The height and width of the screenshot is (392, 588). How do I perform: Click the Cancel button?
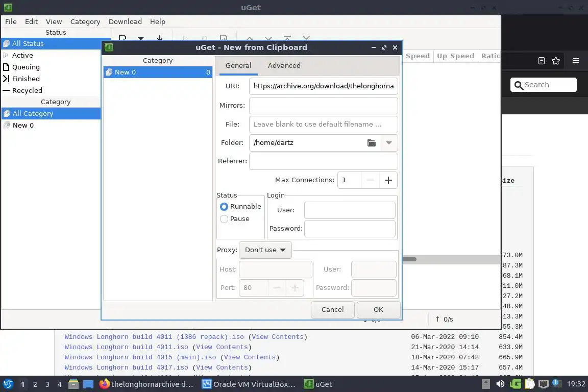(333, 310)
